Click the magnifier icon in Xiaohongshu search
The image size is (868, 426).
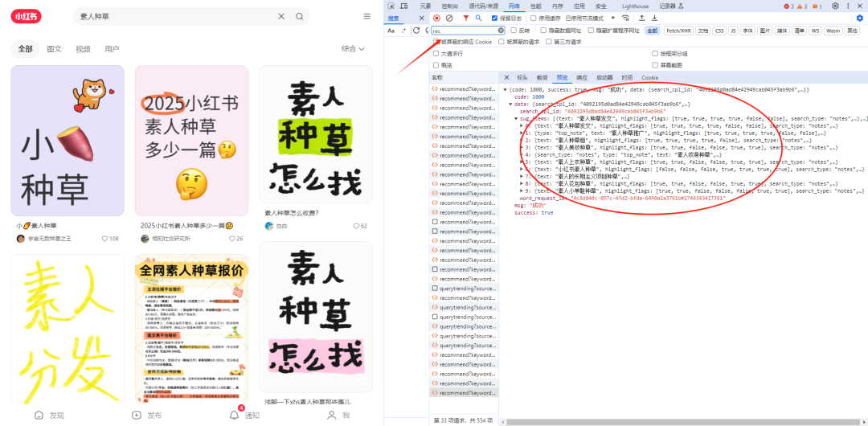300,17
